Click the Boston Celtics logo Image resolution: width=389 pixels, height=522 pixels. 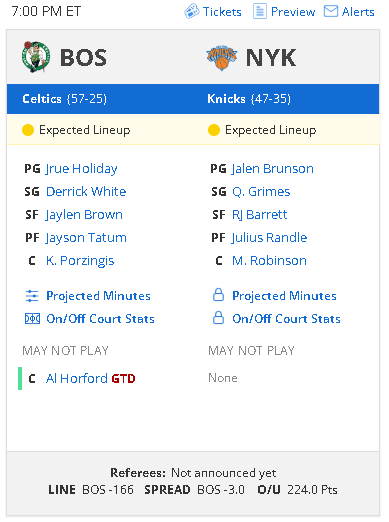coord(36,57)
